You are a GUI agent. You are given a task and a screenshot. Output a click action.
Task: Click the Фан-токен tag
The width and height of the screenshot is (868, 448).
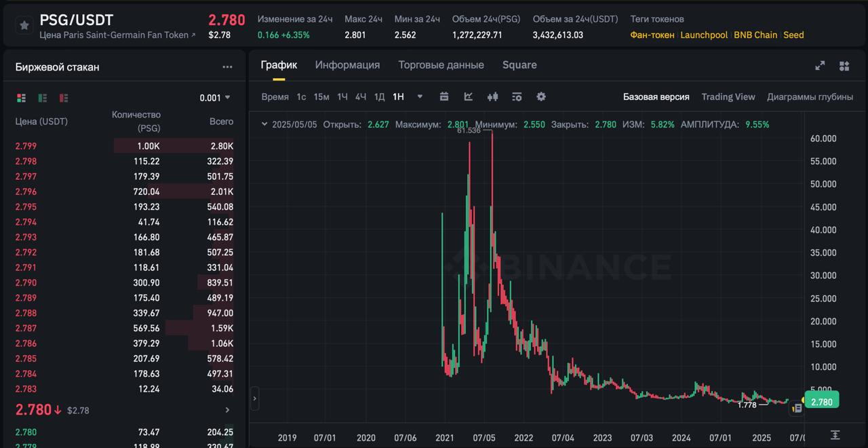pos(652,35)
